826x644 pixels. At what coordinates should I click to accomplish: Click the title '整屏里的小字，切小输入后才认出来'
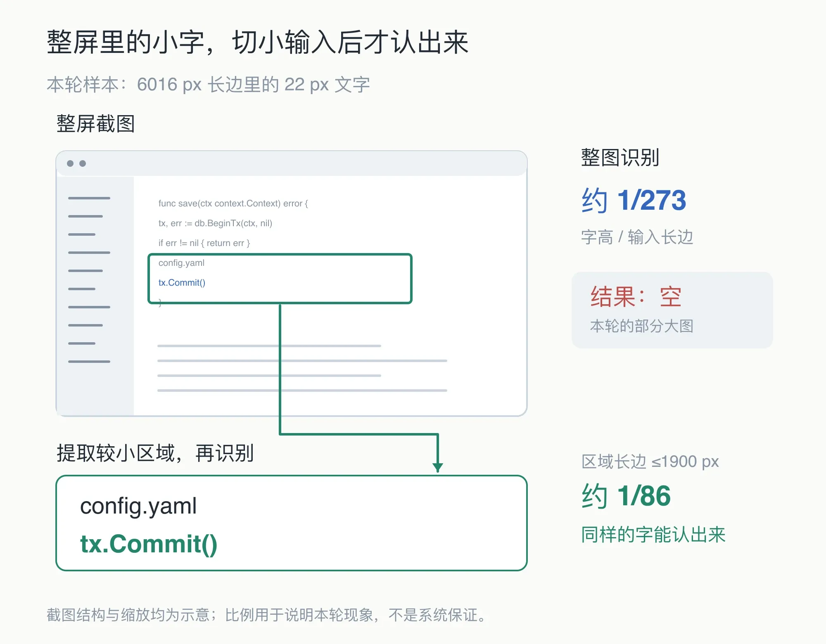coord(258,42)
